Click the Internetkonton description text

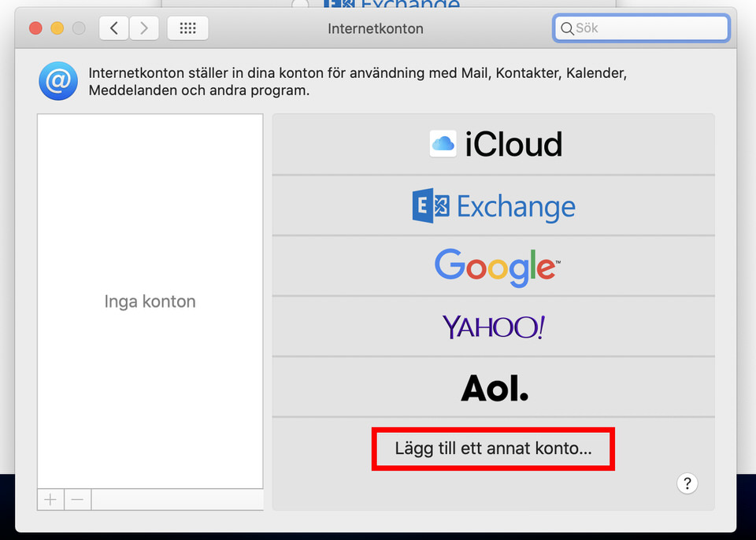pos(358,82)
